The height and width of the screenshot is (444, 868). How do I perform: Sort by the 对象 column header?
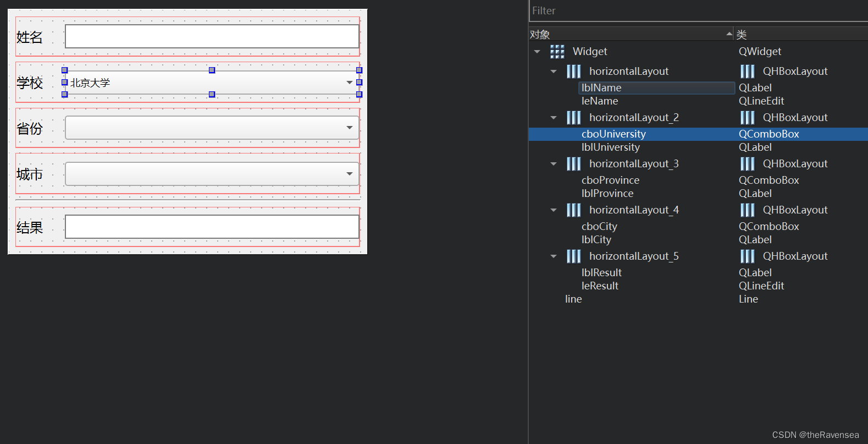pyautogui.click(x=631, y=34)
